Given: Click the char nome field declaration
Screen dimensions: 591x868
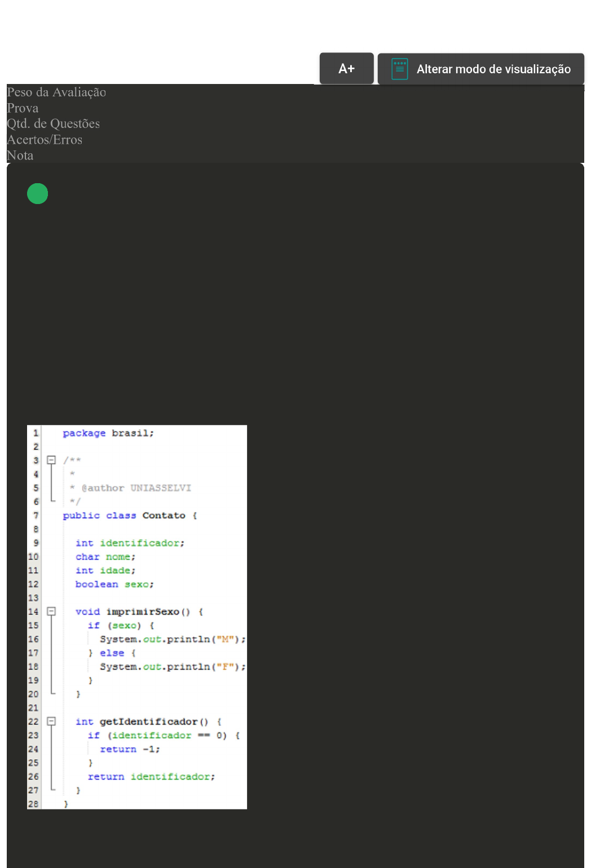Looking at the screenshot, I should coord(105,556).
